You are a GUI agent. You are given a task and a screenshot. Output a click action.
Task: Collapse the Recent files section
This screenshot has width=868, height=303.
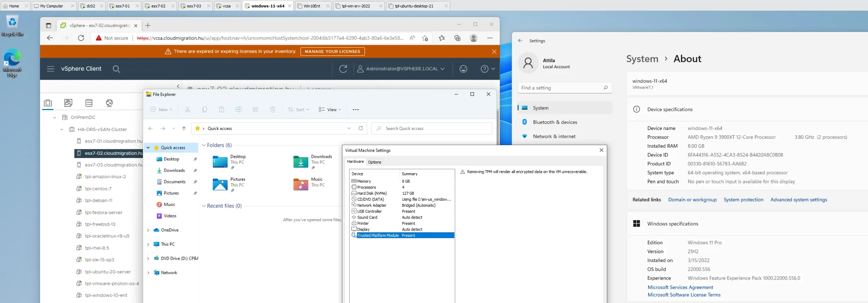(204, 206)
